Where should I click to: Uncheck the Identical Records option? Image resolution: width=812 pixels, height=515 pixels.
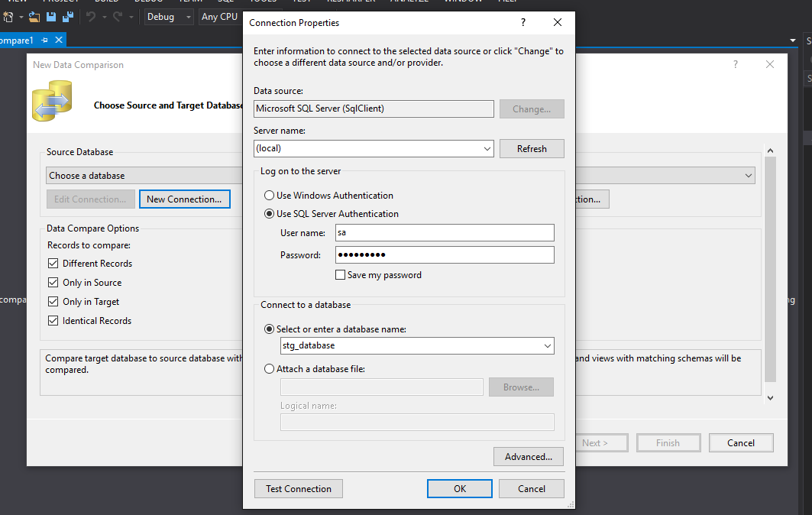click(x=53, y=320)
